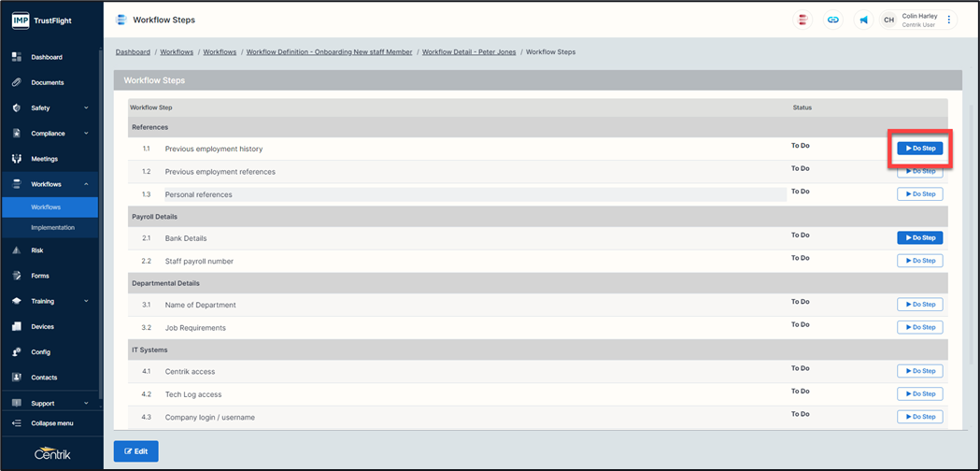Click the Status column header

click(802, 107)
